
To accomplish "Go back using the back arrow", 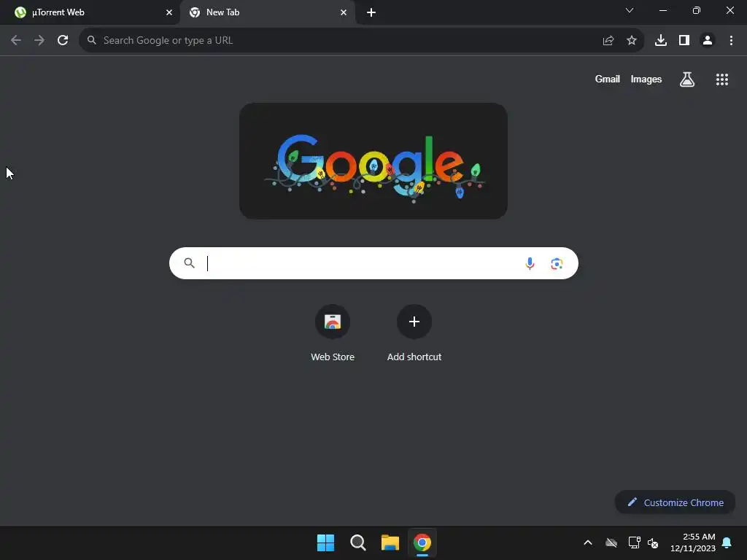I will [16, 41].
